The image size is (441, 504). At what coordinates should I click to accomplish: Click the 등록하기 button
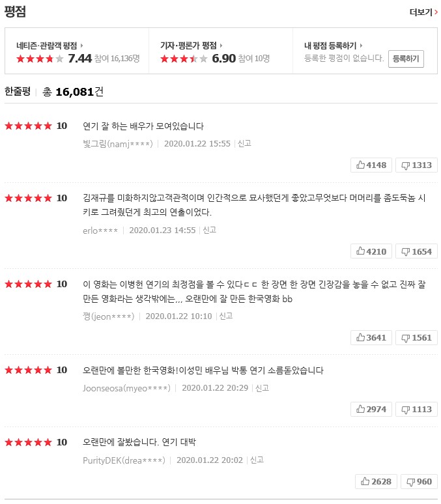(x=406, y=59)
